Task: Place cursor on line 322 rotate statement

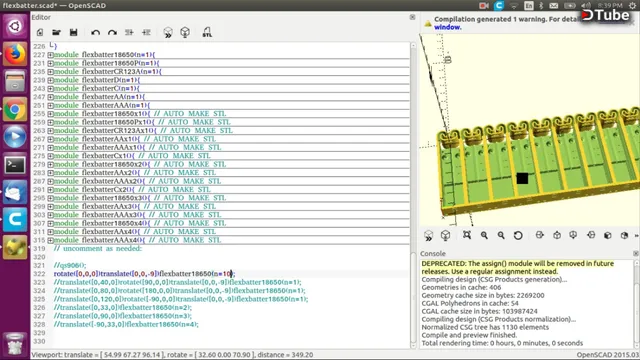Action: 144,274
